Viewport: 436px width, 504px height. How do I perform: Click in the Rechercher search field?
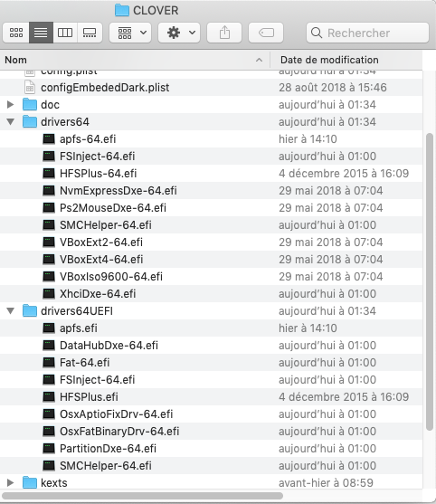coord(367,33)
